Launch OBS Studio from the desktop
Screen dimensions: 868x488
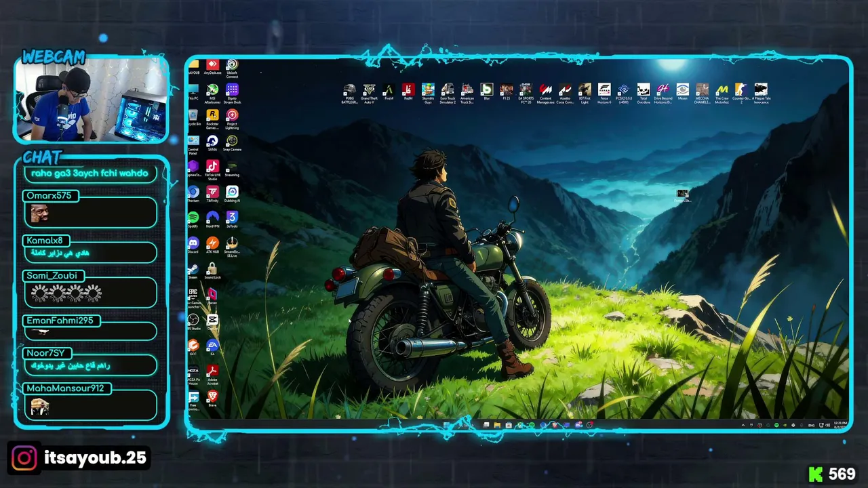pyautogui.click(x=193, y=322)
